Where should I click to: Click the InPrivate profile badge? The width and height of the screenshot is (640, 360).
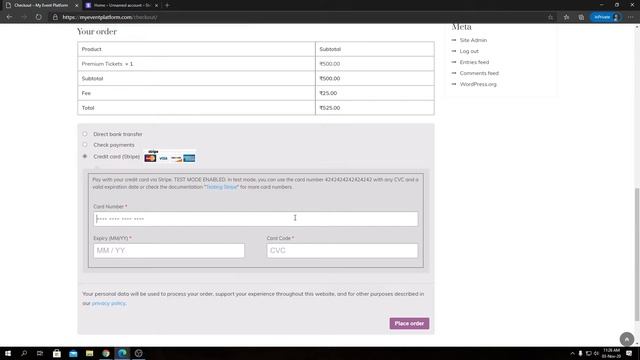coord(607,17)
